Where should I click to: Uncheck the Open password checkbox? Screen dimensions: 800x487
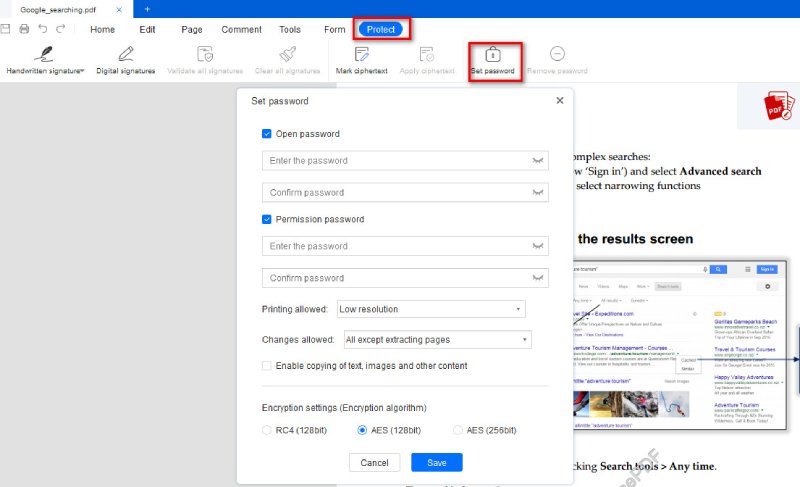point(266,134)
